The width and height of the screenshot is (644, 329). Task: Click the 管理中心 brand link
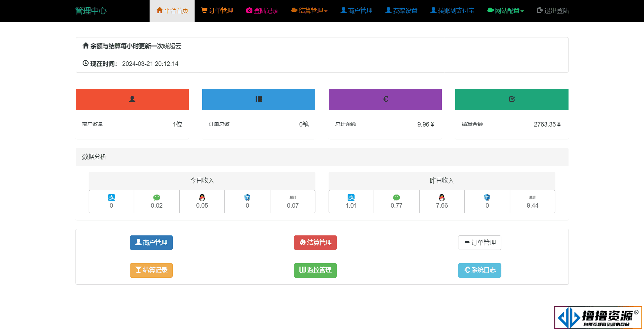coord(91,11)
